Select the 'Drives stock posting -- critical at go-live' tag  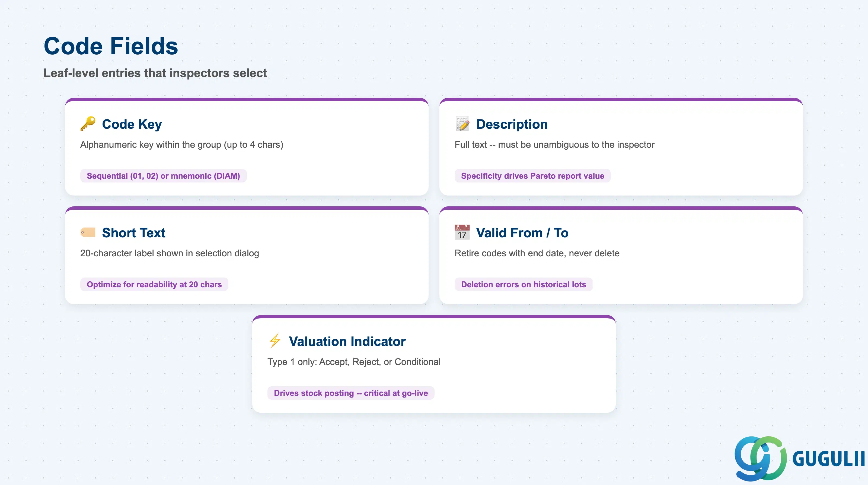coord(351,393)
